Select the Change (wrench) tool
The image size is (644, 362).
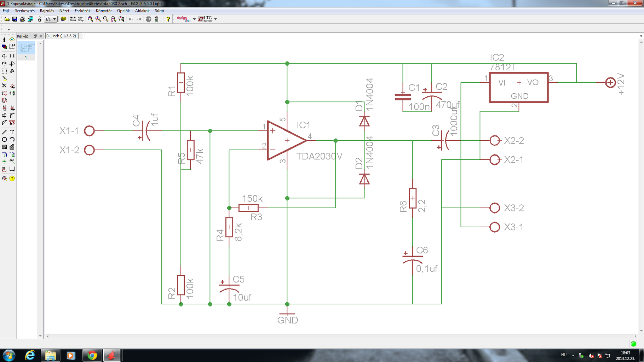click(12, 71)
